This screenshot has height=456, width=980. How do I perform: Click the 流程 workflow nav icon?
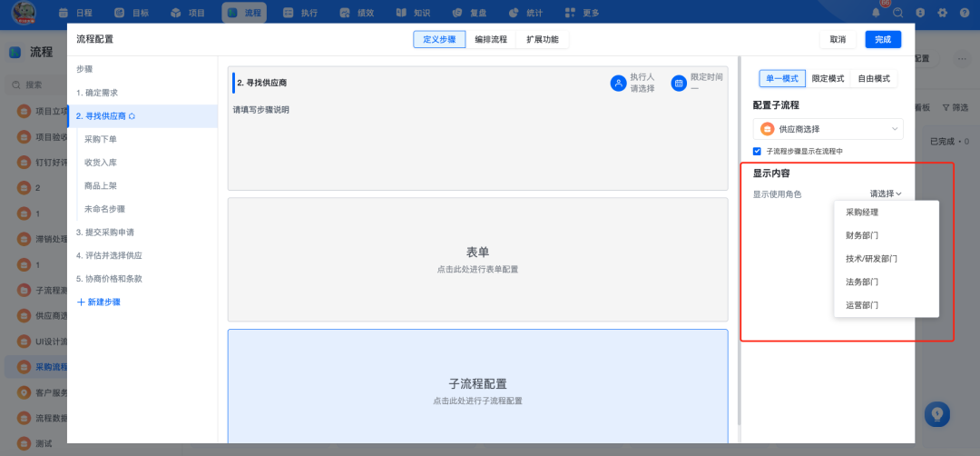click(x=232, y=13)
